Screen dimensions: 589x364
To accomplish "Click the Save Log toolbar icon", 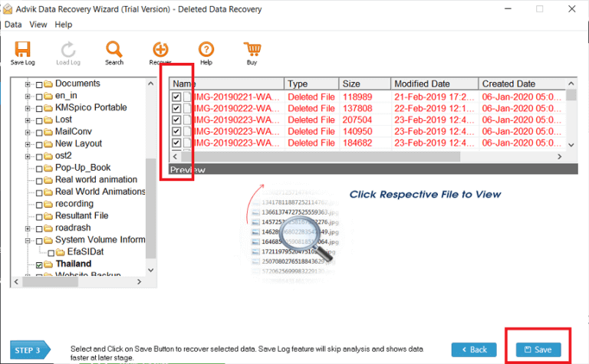I will (x=23, y=50).
